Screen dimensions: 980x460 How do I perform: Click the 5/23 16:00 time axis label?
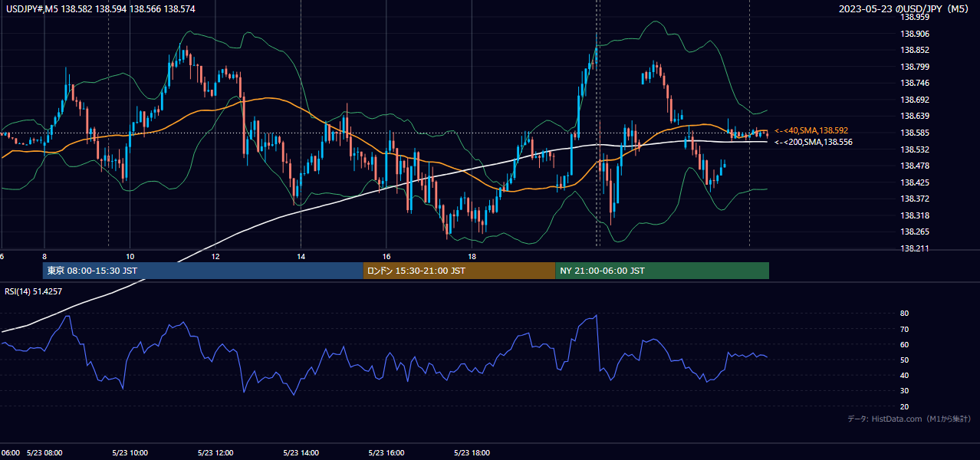(x=386, y=452)
